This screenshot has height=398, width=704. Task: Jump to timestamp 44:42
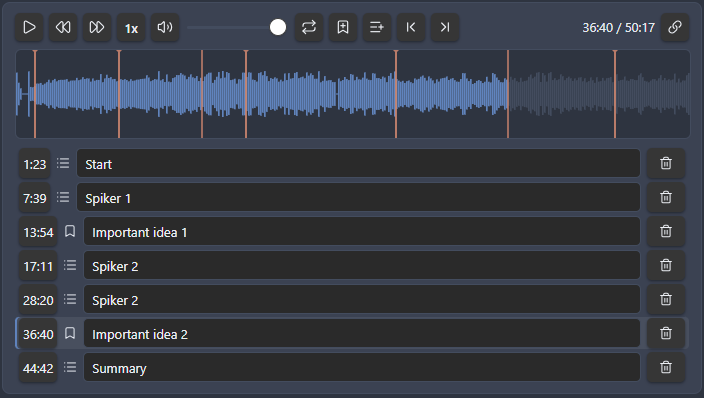pos(38,368)
